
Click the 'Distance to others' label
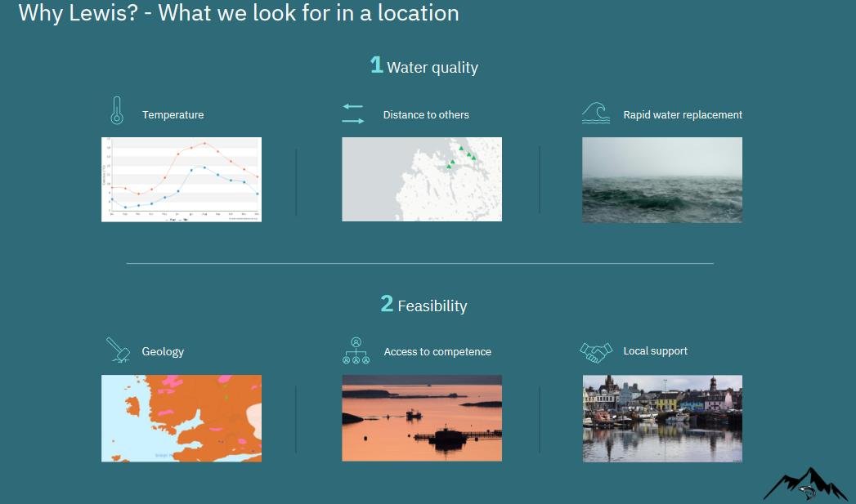tap(426, 115)
